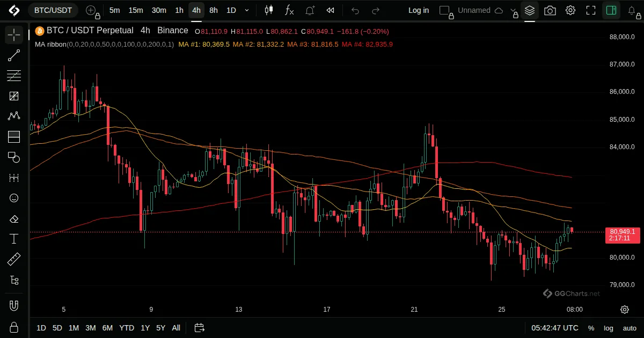Switch to the 8h timeframe
644x338 pixels.
214,10
